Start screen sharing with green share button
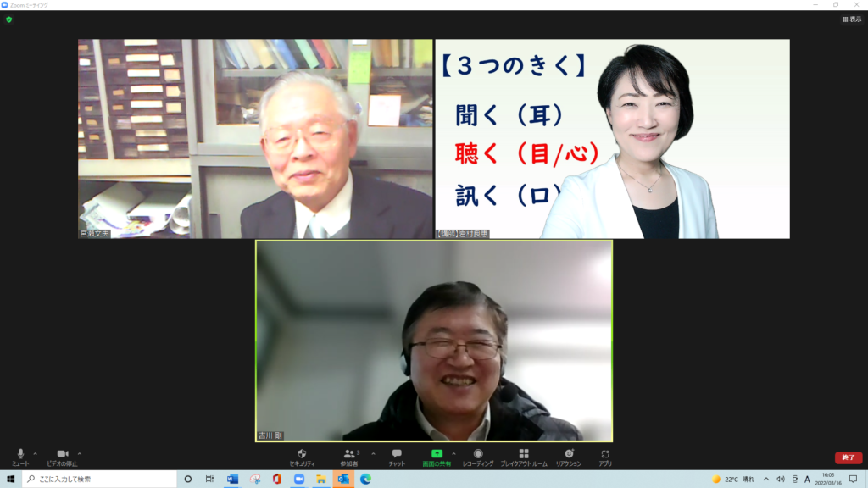Viewport: 868px width, 488px height. tap(437, 455)
